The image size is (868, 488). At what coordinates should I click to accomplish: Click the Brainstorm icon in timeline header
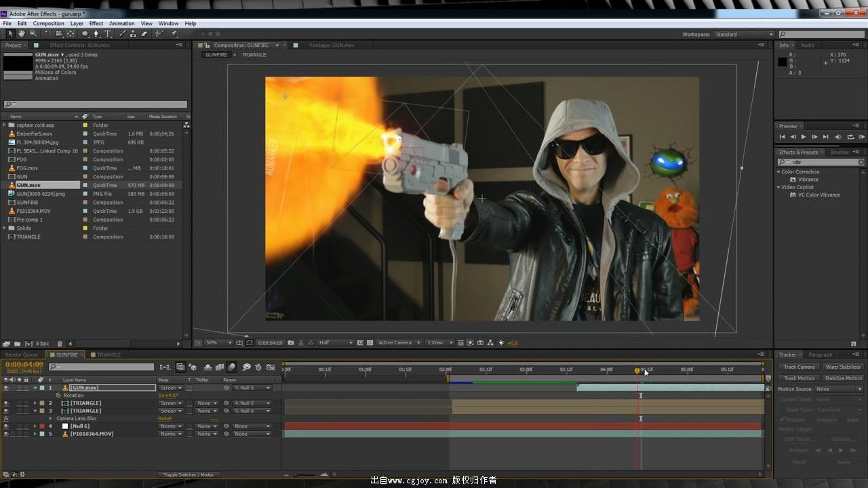click(x=247, y=367)
